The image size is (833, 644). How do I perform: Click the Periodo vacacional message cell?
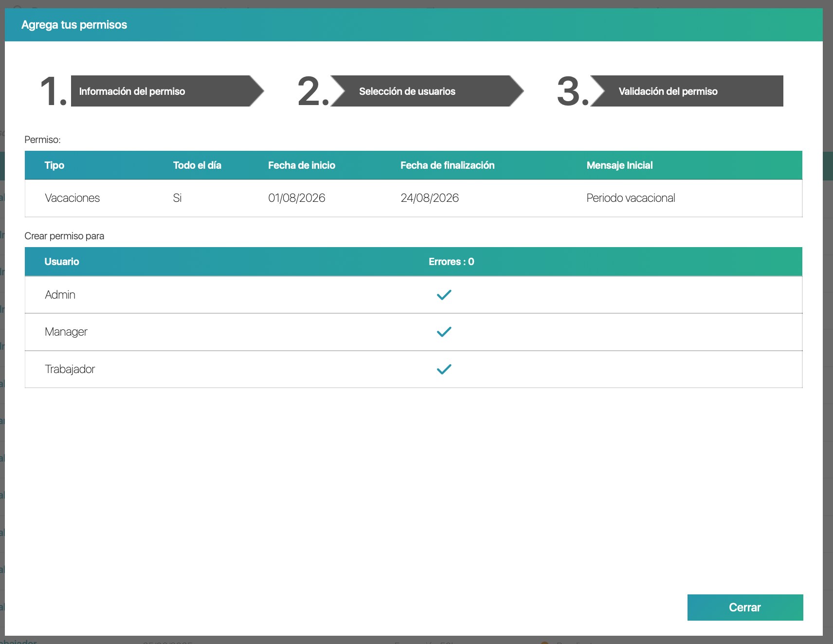pyautogui.click(x=631, y=198)
